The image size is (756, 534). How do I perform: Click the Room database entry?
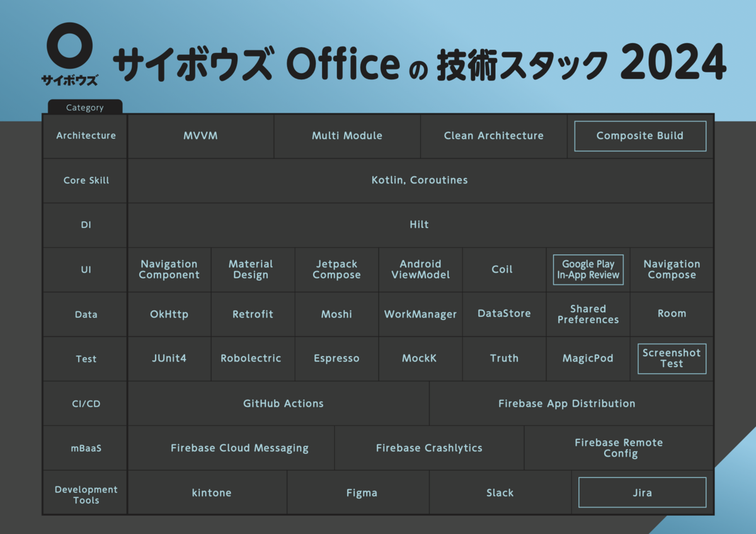coord(672,314)
